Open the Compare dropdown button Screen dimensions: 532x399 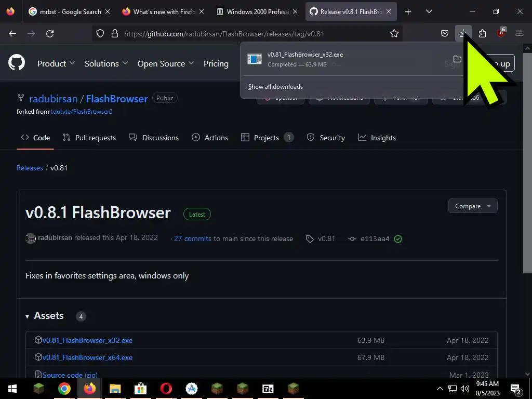pos(473,206)
